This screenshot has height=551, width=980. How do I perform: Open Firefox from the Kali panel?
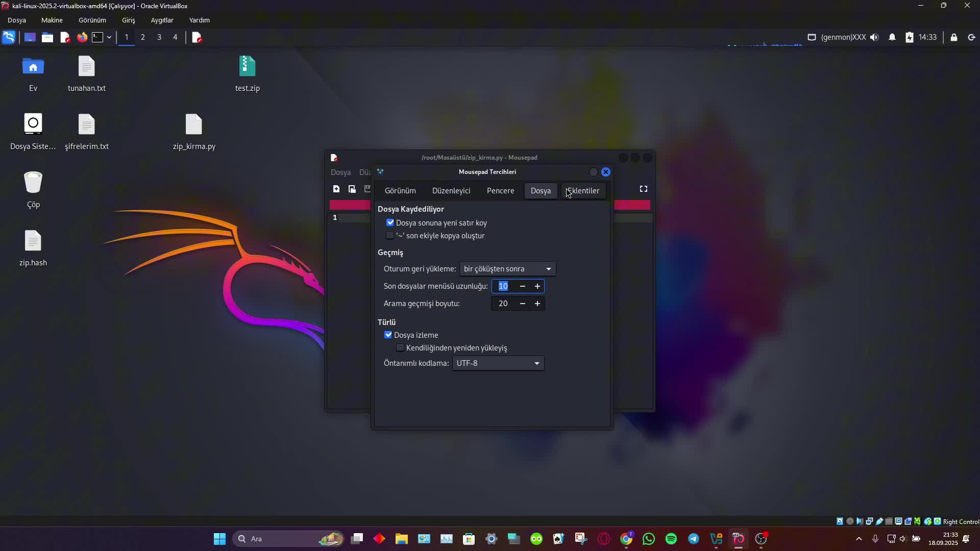point(82,37)
